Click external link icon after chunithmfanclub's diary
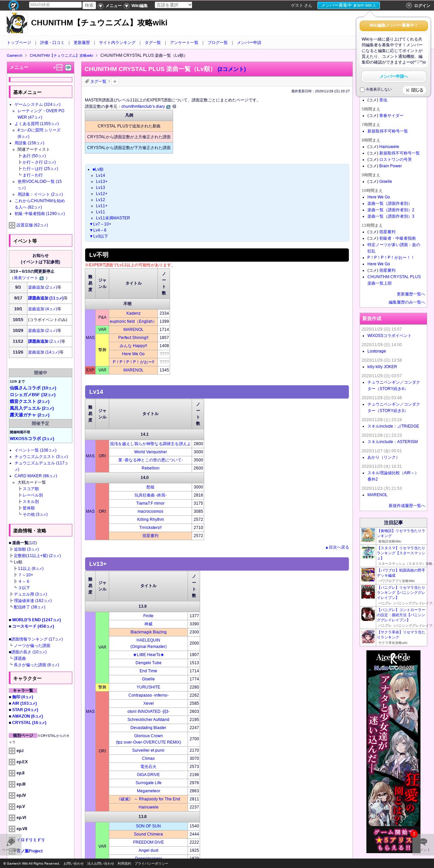This screenshot has width=434, height=868. (168, 107)
